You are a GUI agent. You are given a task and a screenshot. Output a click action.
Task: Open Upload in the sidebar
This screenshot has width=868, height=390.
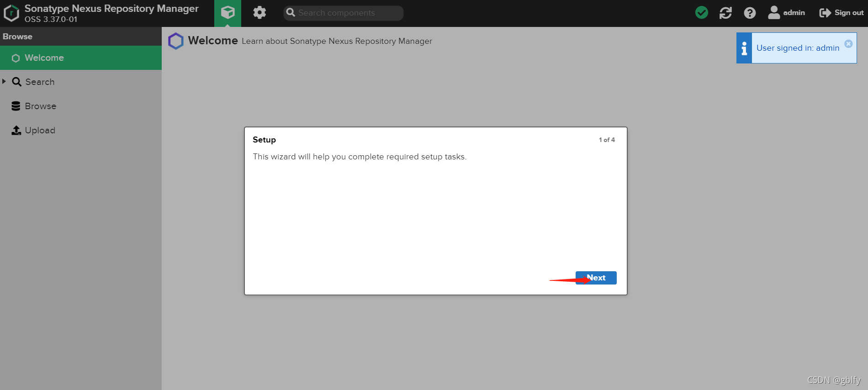(x=81, y=130)
